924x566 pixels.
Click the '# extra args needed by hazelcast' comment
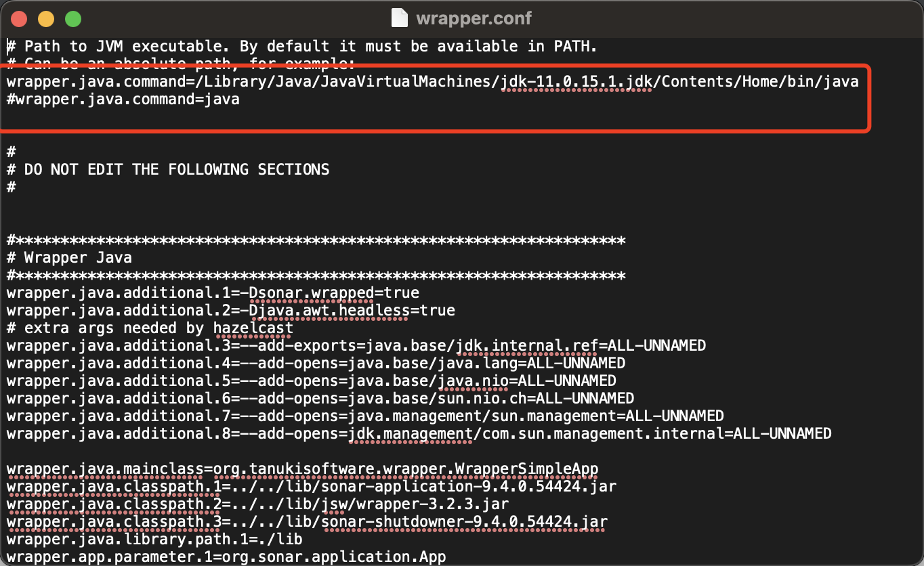[x=150, y=328]
